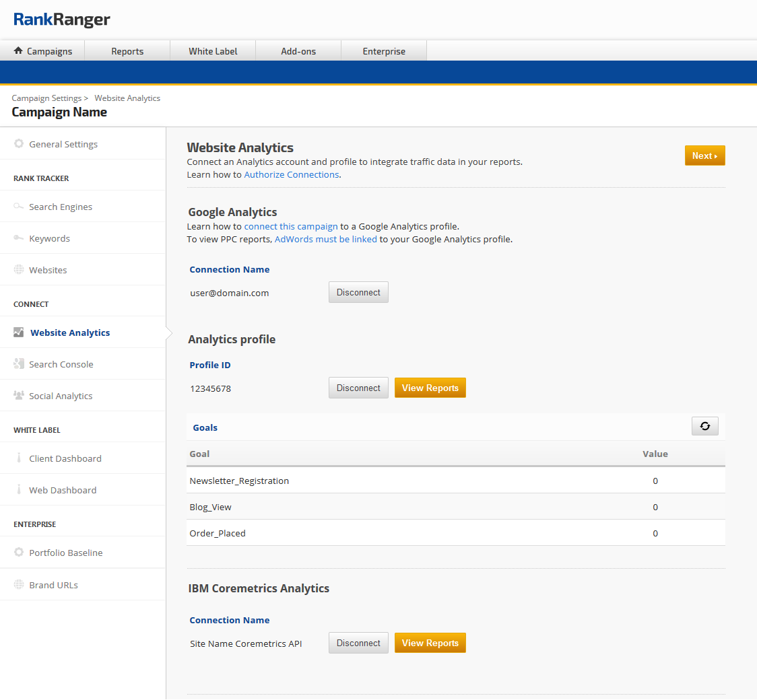View Reports for Analytics profile 12345678

tap(430, 388)
